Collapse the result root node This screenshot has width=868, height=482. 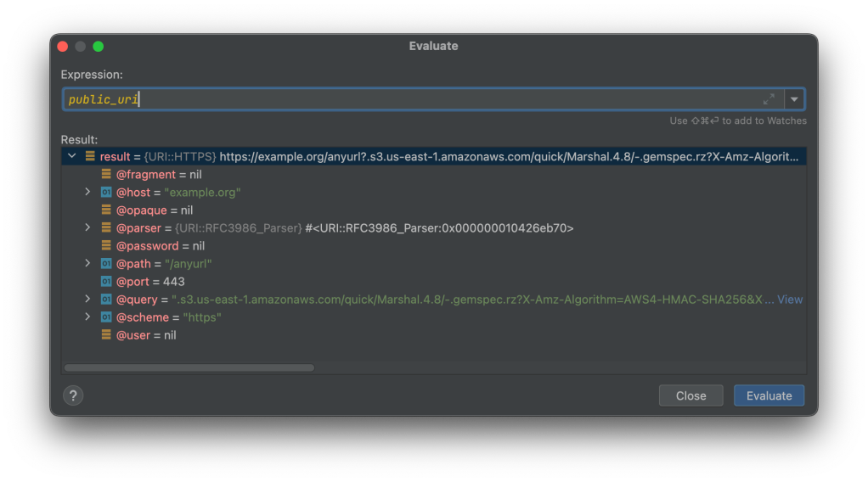[72, 157]
